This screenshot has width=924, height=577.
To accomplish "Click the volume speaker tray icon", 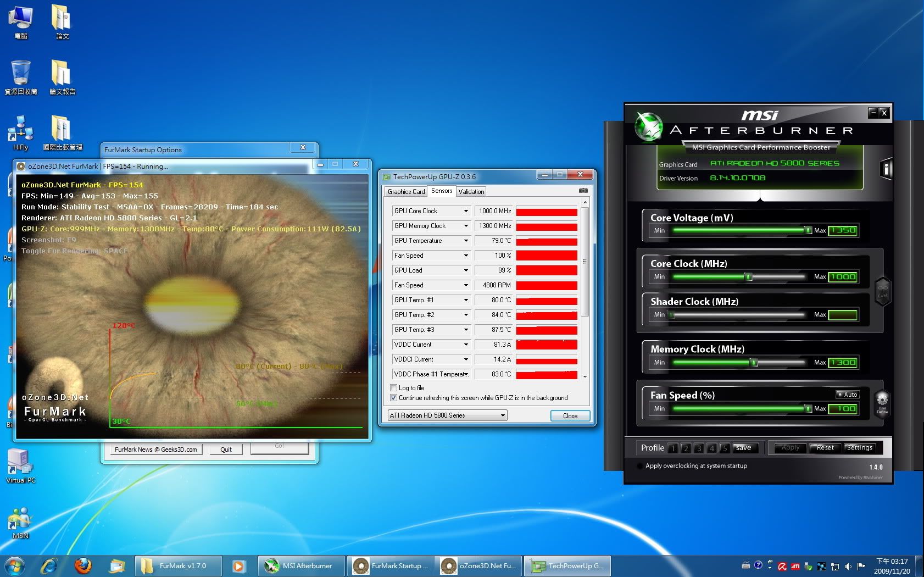I will click(x=848, y=566).
